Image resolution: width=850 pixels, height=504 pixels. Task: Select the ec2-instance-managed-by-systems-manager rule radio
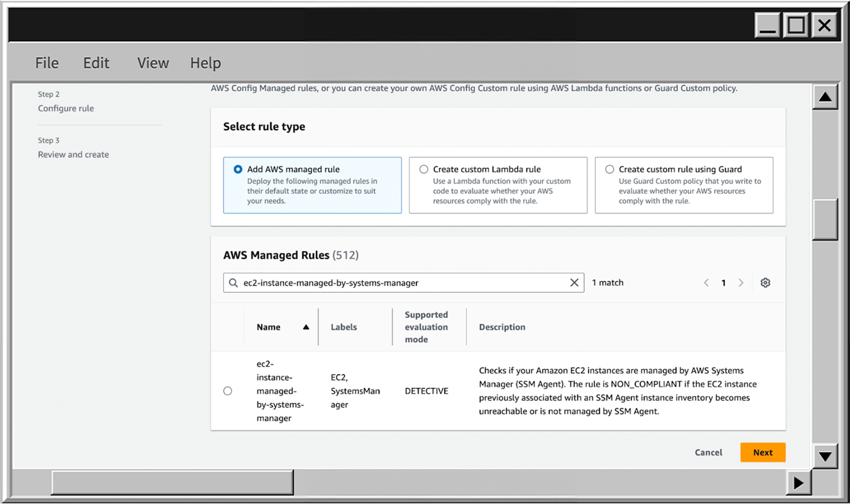(228, 391)
